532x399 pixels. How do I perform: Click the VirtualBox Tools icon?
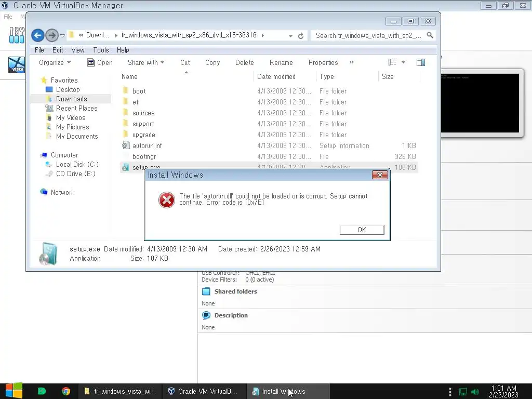pyautogui.click(x=17, y=35)
